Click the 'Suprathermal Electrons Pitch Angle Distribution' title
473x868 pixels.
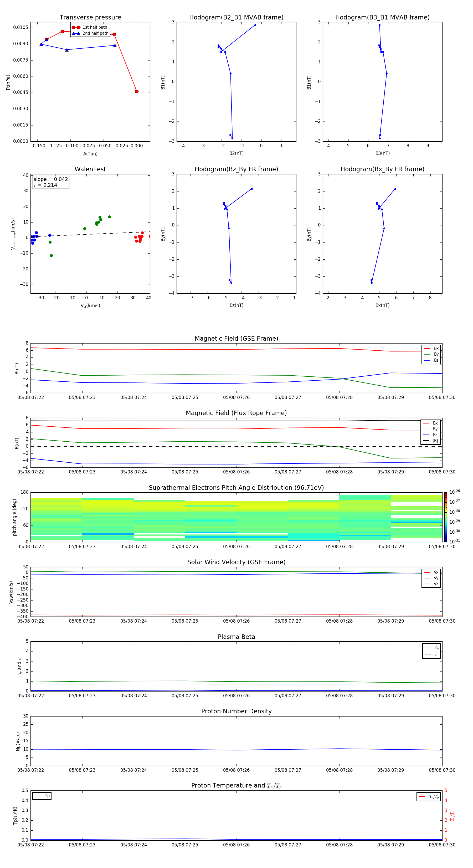click(x=236, y=488)
